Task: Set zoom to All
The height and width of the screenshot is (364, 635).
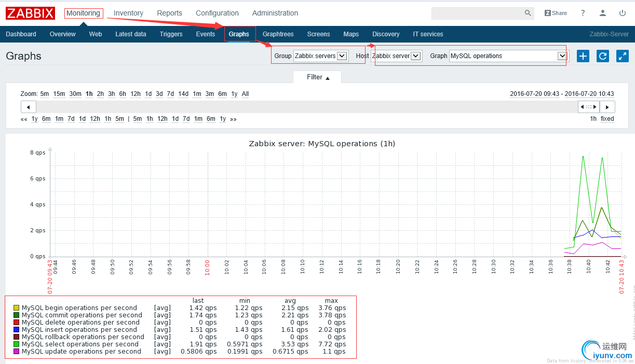Action: point(245,94)
